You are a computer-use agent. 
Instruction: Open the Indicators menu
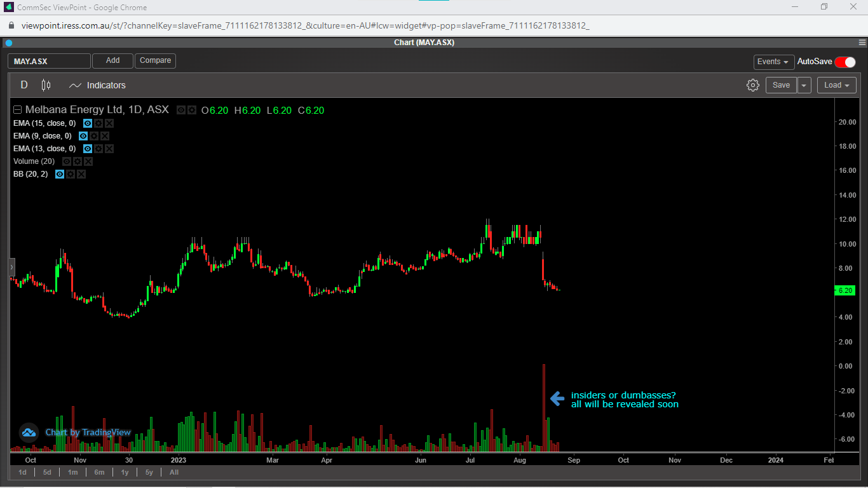(x=97, y=85)
